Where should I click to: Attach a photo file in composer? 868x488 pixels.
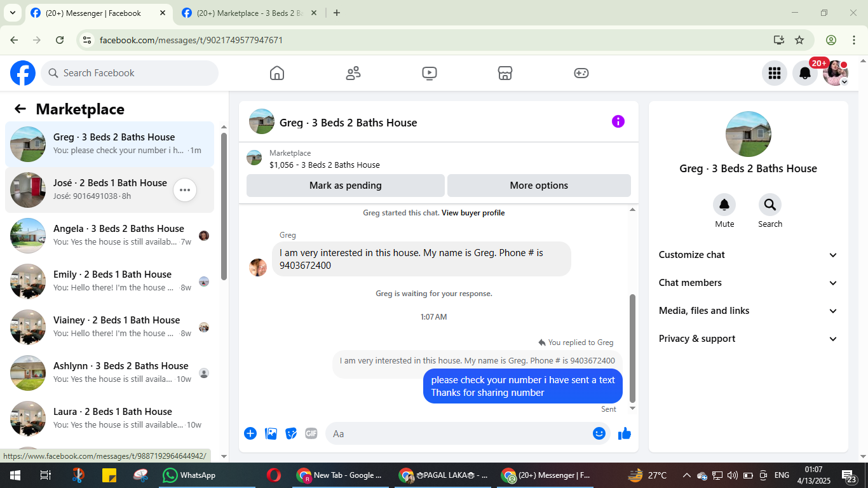pyautogui.click(x=271, y=433)
